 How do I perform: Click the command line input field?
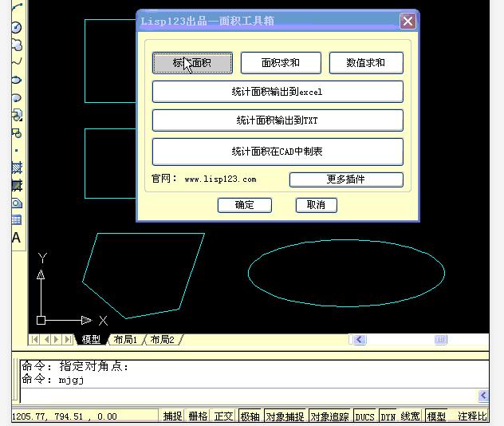pos(249,395)
